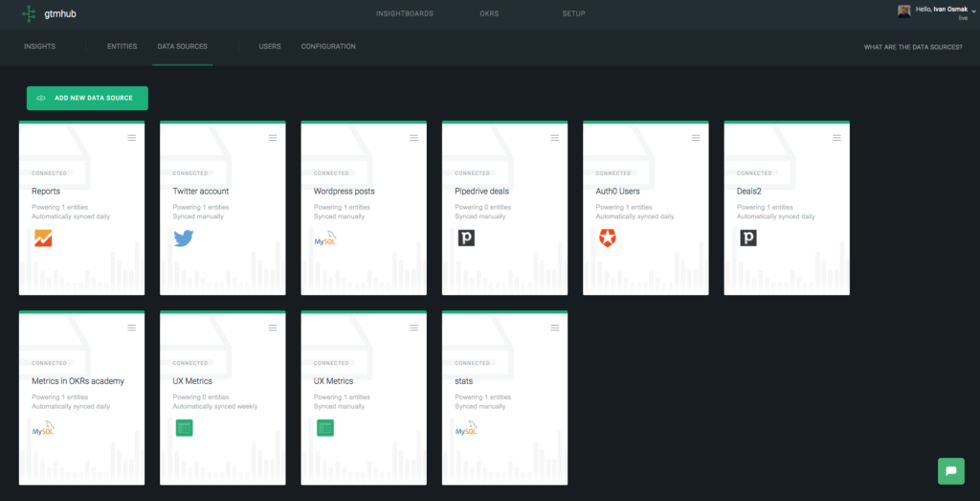Click 'Automatically synced weekly' on UX Metrics card
Image resolution: width=980 pixels, height=501 pixels.
click(x=215, y=406)
